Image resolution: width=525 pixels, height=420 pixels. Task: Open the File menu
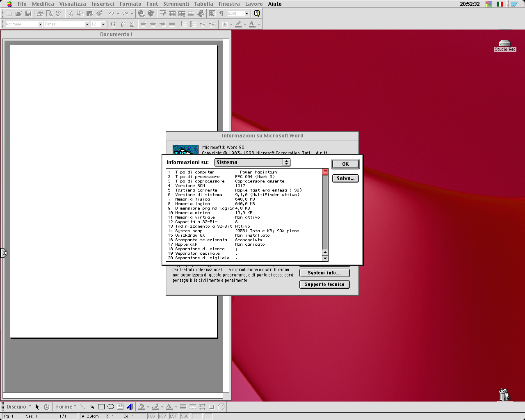pos(22,4)
